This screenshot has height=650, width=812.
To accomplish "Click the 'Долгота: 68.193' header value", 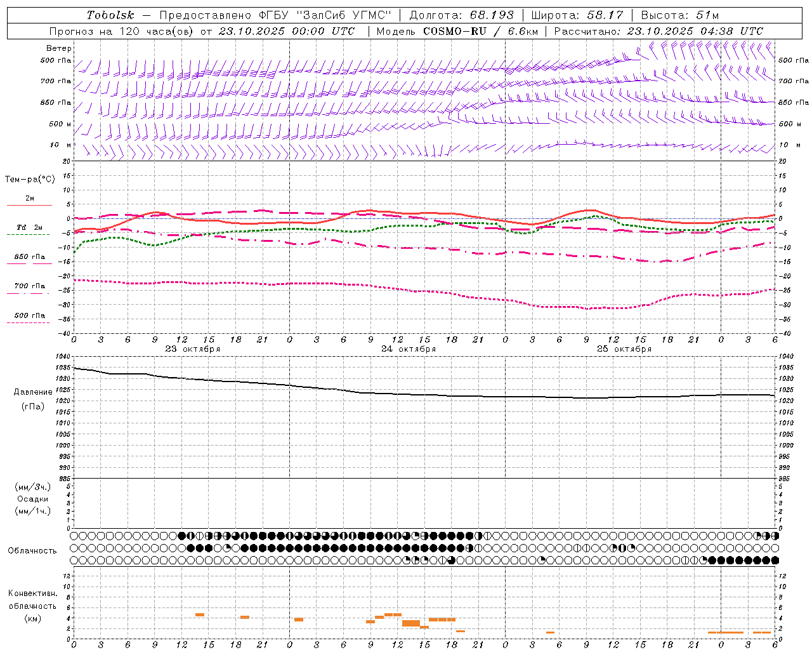I will tap(462, 15).
